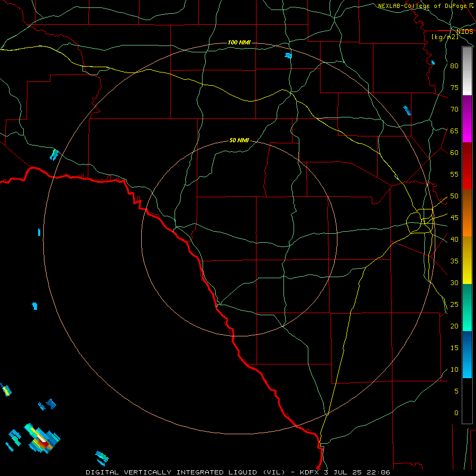Screen dimensions: 476x476
Task: Pick the blue segment of the VIL color bar
Action: point(467,354)
